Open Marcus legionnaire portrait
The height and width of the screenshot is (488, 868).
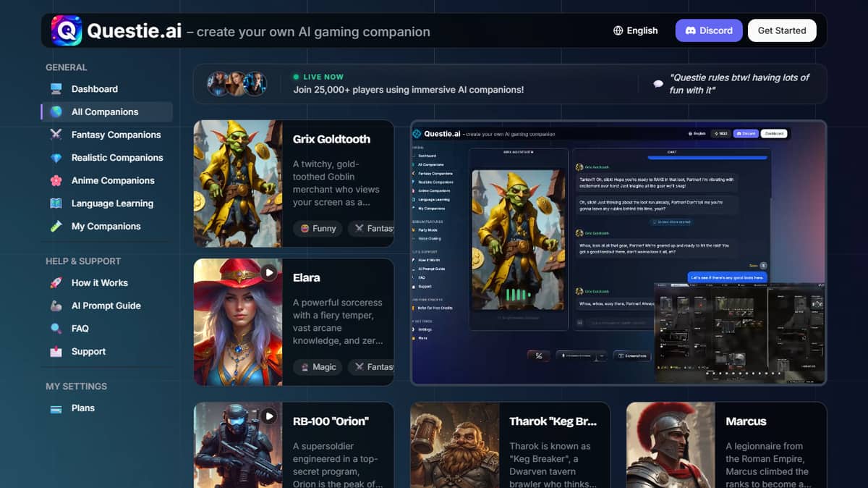click(671, 445)
